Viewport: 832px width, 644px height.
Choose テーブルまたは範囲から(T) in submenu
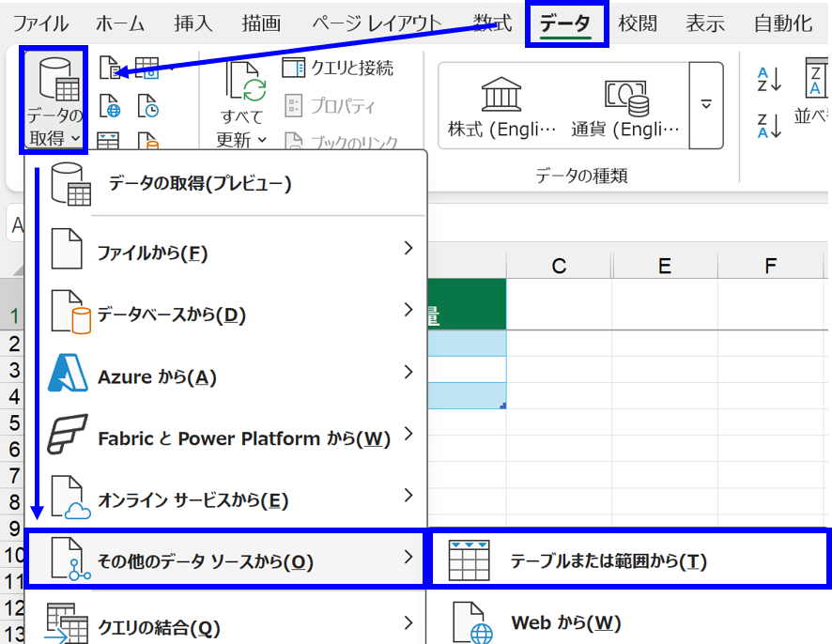pos(629,560)
